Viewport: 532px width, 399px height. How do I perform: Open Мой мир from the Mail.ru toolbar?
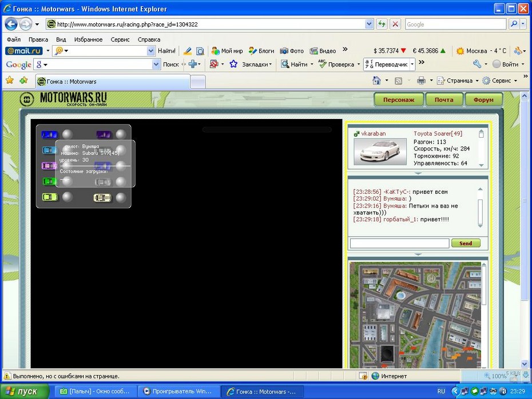pyautogui.click(x=227, y=51)
